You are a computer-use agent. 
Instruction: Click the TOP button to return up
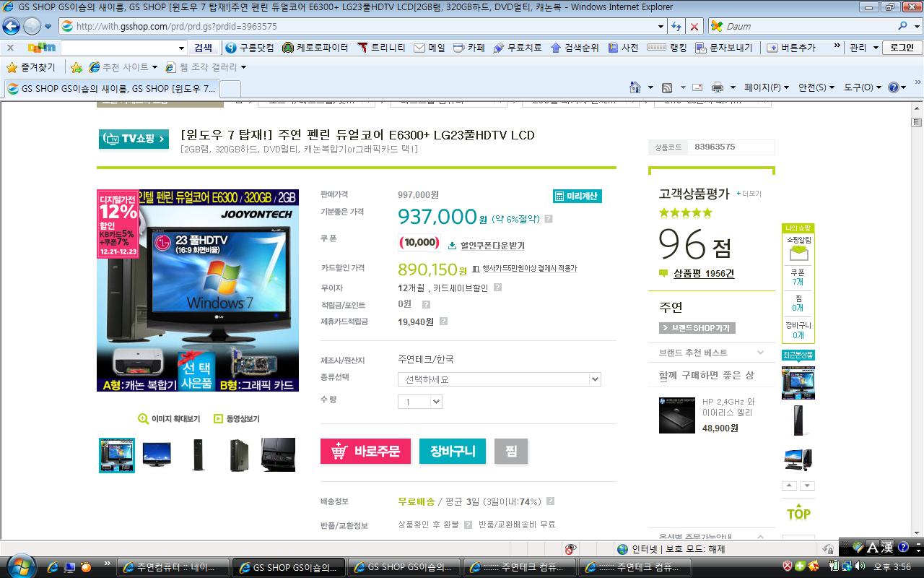pos(798,514)
